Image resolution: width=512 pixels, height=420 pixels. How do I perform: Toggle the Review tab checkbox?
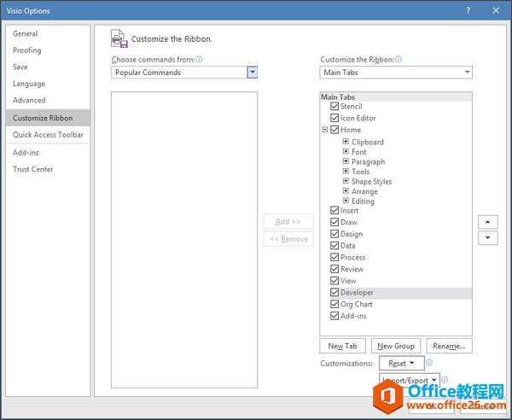coord(335,269)
